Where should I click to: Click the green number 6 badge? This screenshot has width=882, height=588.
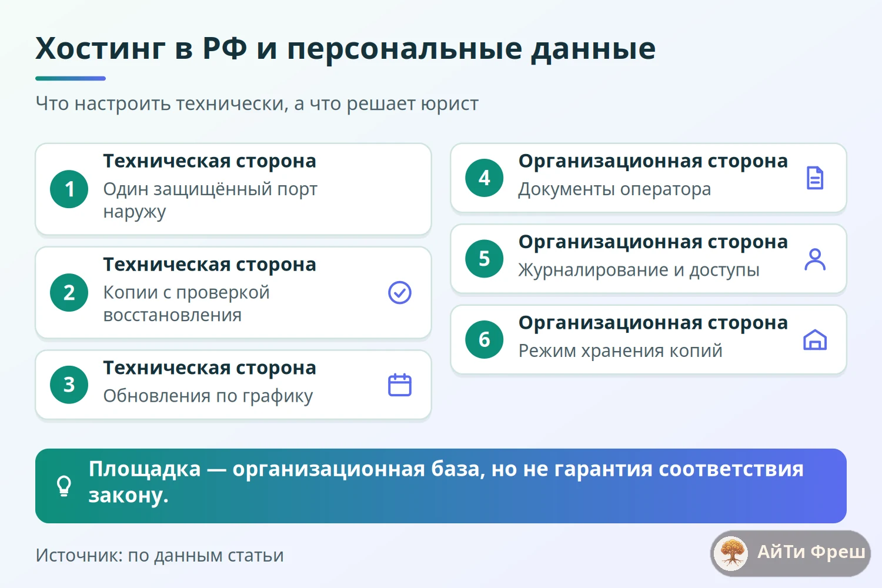coord(485,339)
